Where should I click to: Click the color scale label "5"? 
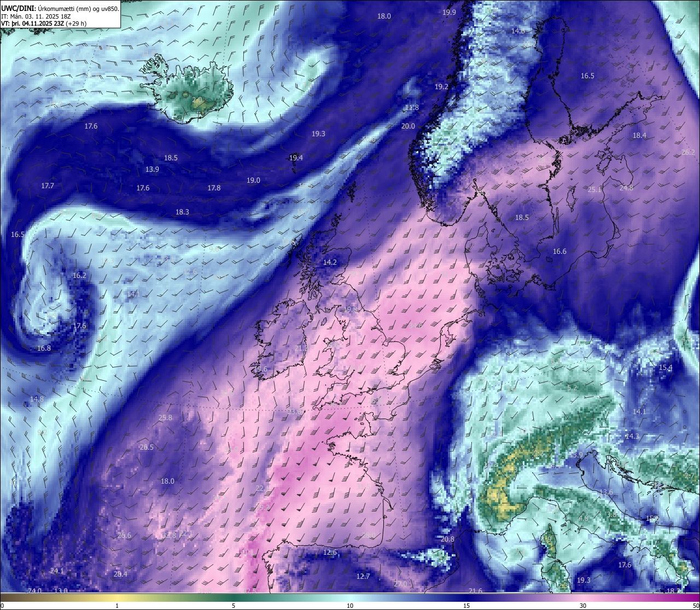[x=234, y=606]
